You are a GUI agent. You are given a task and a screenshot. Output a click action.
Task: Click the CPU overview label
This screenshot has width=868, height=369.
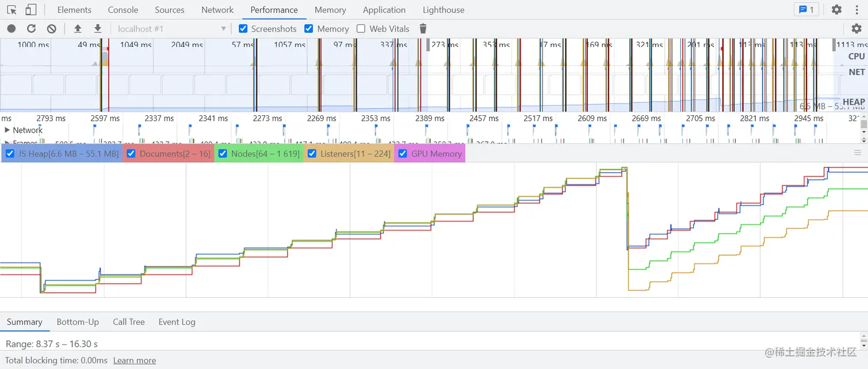click(x=856, y=56)
